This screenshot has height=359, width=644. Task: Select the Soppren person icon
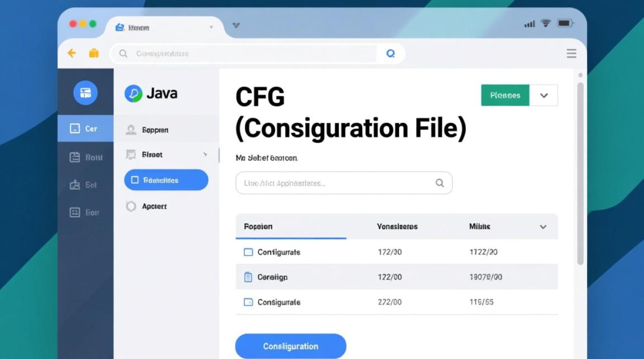tap(131, 129)
